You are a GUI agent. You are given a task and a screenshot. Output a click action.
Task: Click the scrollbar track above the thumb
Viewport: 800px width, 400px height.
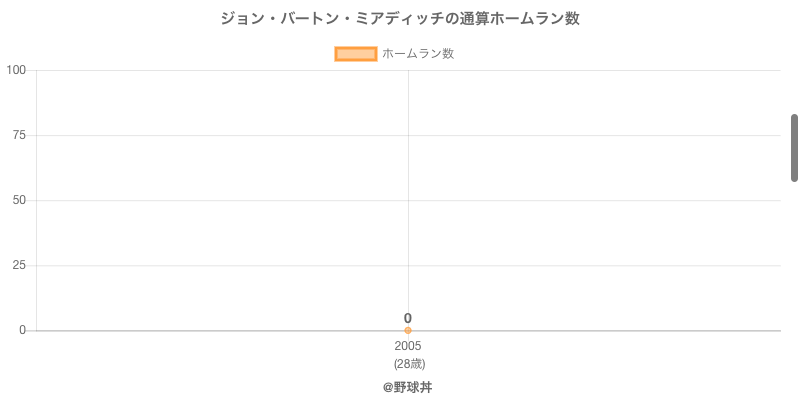(x=794, y=57)
